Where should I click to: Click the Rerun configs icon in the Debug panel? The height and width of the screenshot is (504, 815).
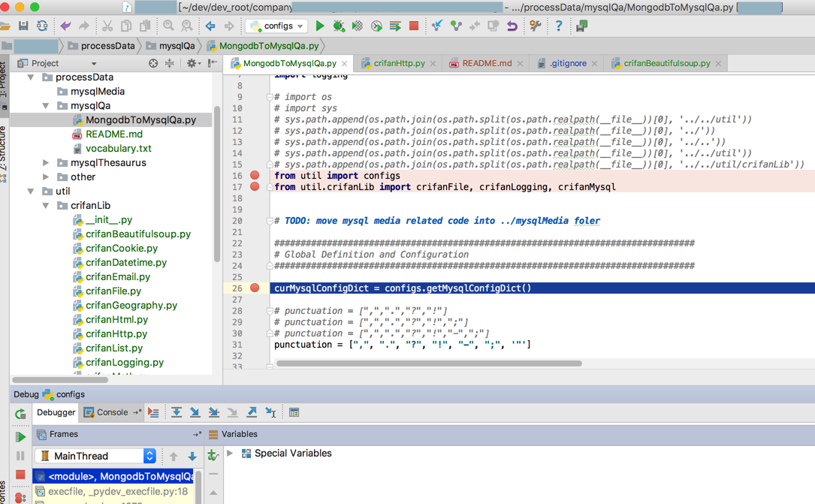(x=20, y=414)
